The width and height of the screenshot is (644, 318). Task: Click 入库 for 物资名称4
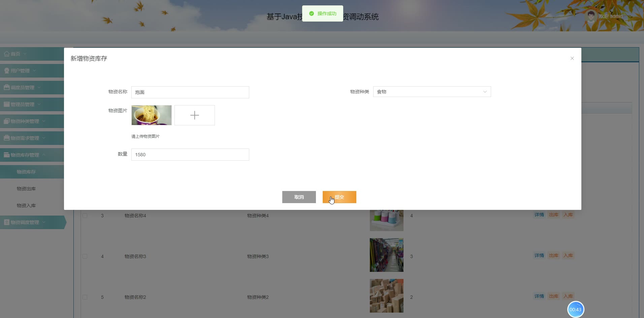(568, 215)
